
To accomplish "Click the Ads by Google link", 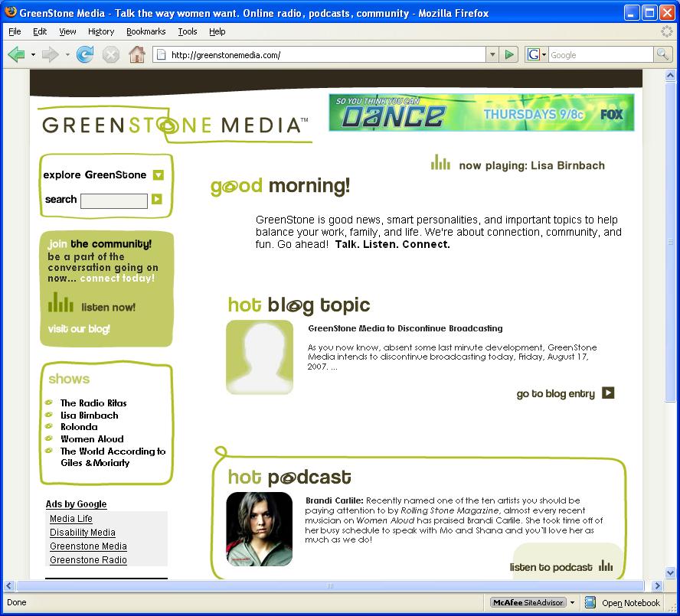I will [76, 504].
